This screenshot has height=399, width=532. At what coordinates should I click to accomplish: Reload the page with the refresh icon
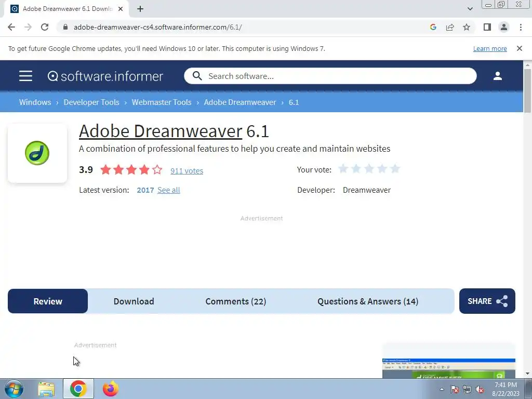(x=45, y=27)
